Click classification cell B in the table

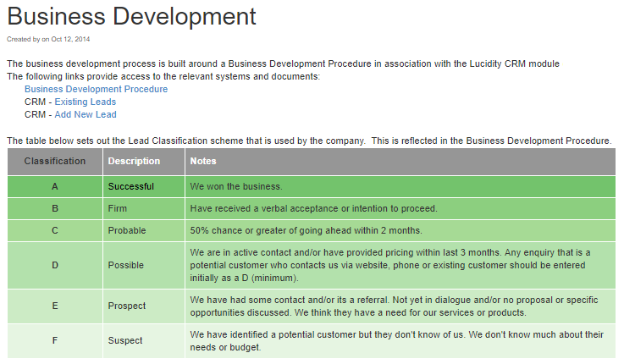[55, 208]
